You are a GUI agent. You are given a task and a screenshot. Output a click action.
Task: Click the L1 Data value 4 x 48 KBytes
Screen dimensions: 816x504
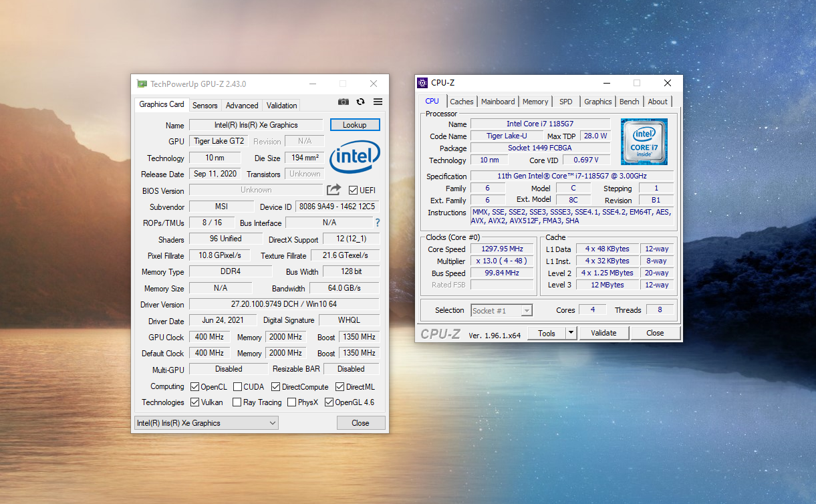[x=607, y=249]
